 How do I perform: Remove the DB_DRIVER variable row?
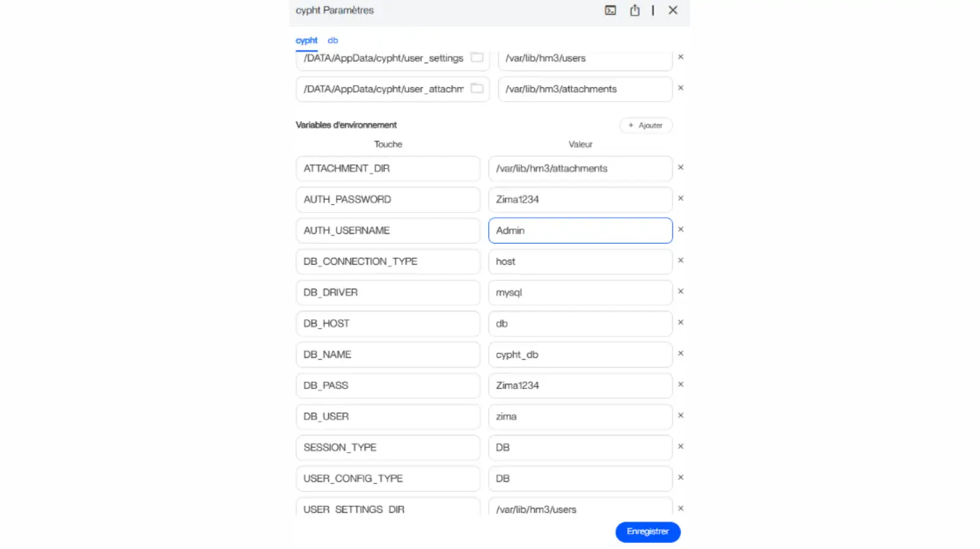[680, 292]
